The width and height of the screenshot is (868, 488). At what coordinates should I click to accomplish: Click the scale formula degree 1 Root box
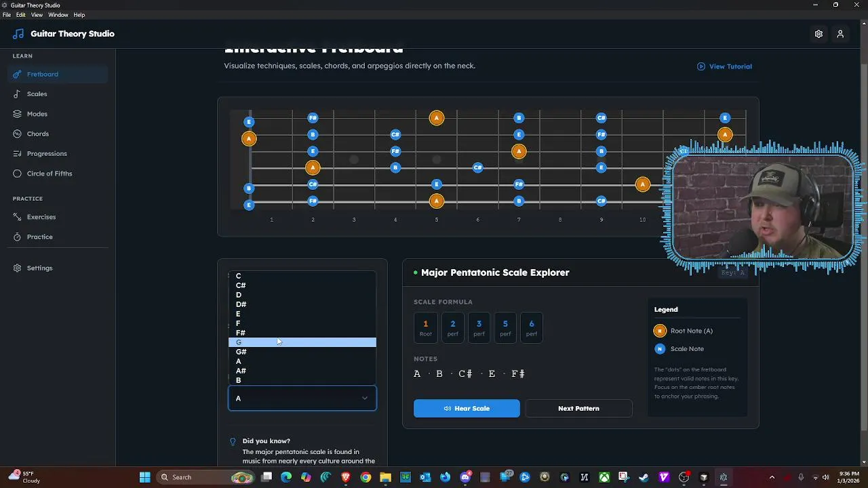pyautogui.click(x=426, y=327)
